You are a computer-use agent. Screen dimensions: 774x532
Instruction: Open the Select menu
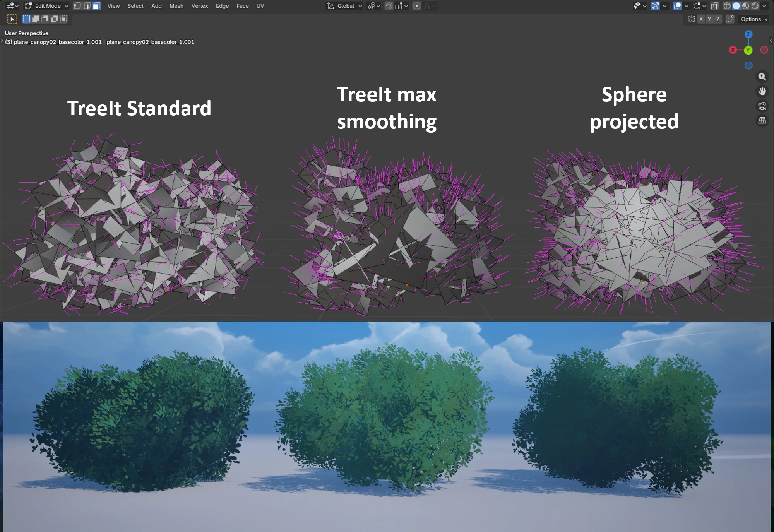coord(135,6)
